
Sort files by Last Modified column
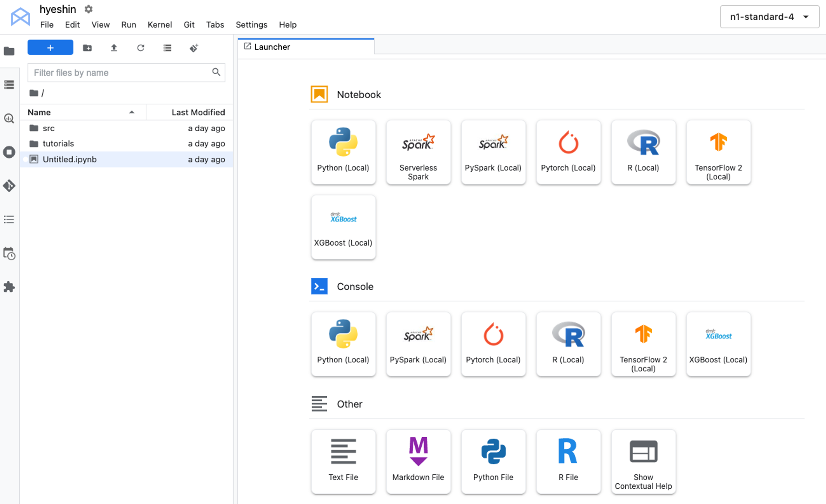198,112
